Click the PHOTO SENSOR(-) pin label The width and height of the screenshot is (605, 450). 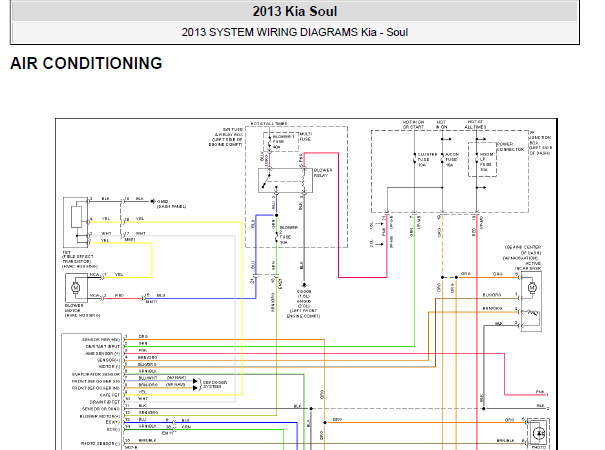[x=100, y=443]
